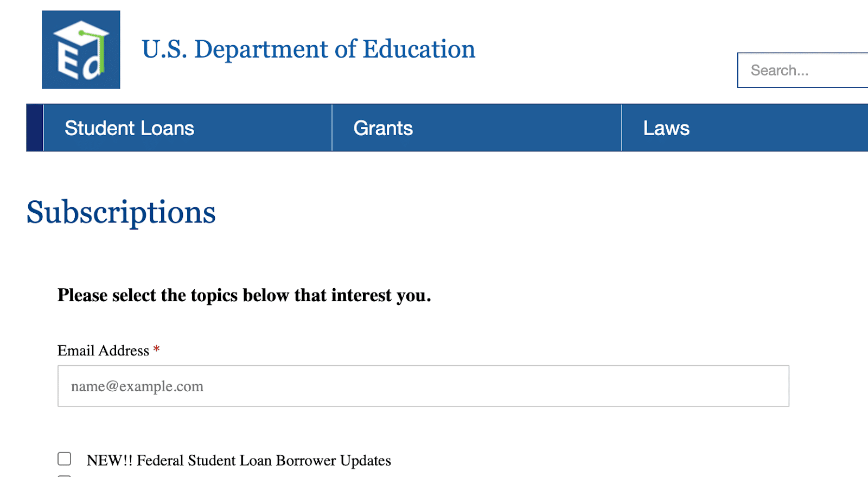Expand the Laws navigation menu
Image resolution: width=868 pixels, height=477 pixels.
tap(666, 128)
